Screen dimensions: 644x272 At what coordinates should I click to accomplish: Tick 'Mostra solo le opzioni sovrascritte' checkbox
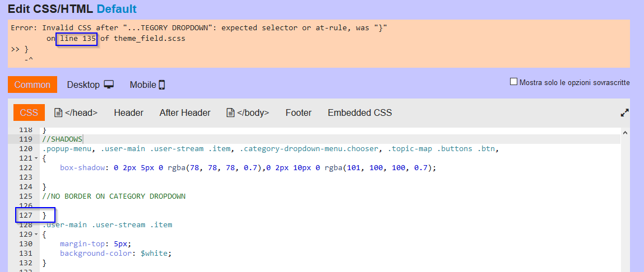pos(513,82)
